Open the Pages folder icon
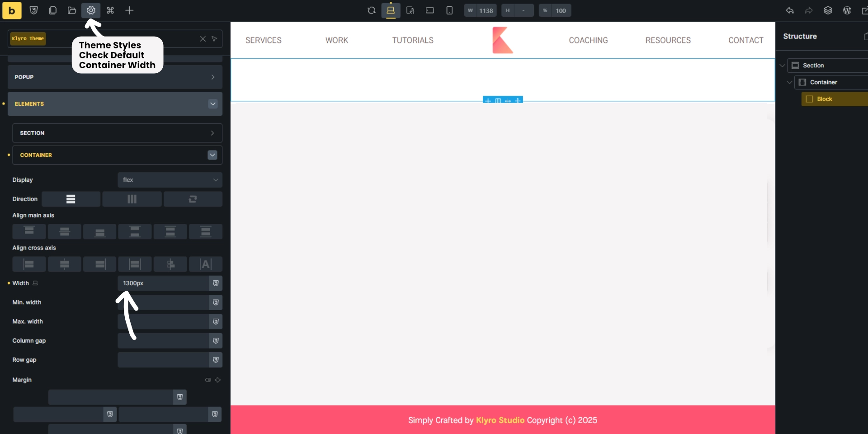This screenshot has width=868, height=434. 71,10
